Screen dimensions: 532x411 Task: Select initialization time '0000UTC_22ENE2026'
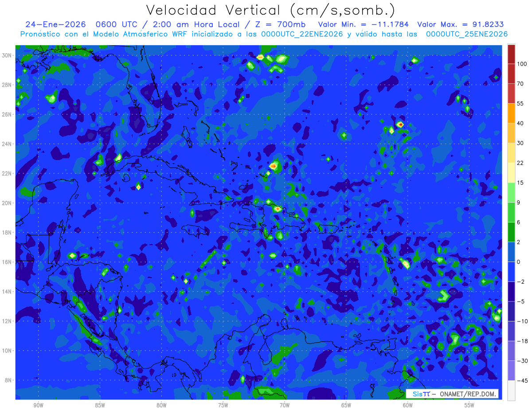coord(302,34)
